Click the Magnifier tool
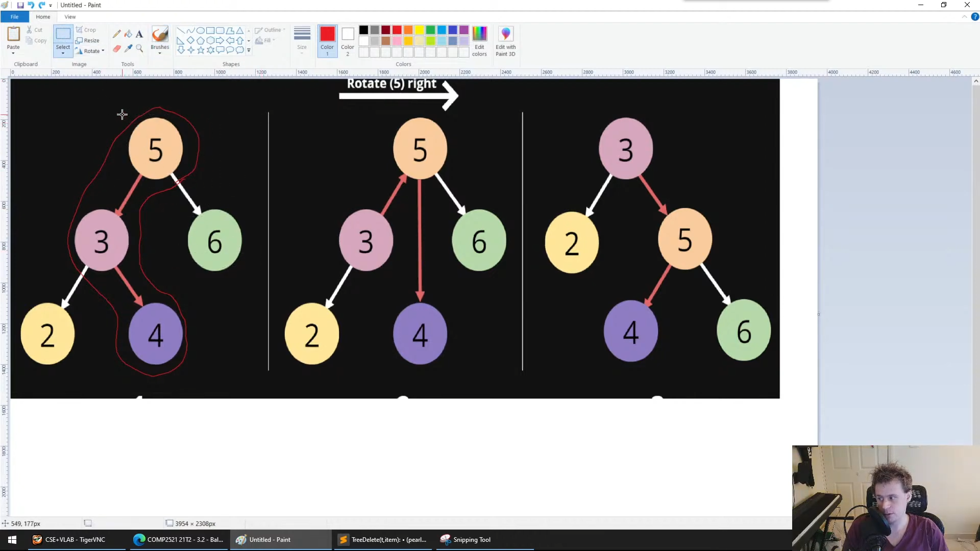 coord(139,48)
